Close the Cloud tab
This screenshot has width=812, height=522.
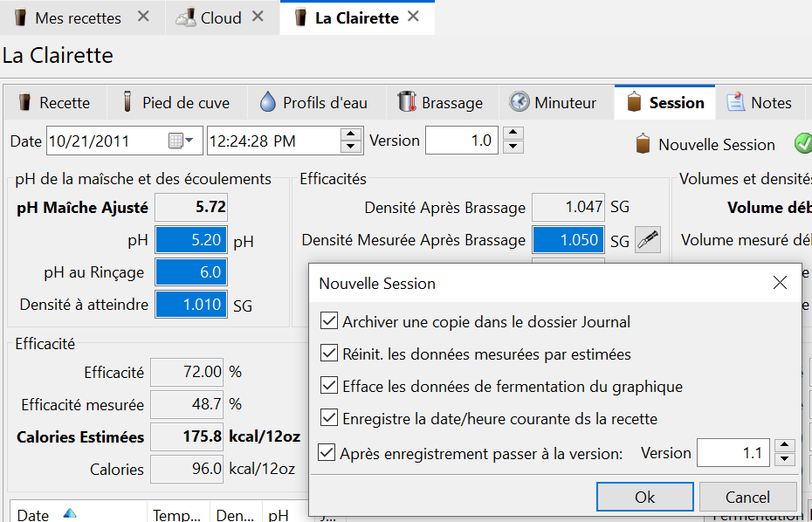tap(258, 17)
